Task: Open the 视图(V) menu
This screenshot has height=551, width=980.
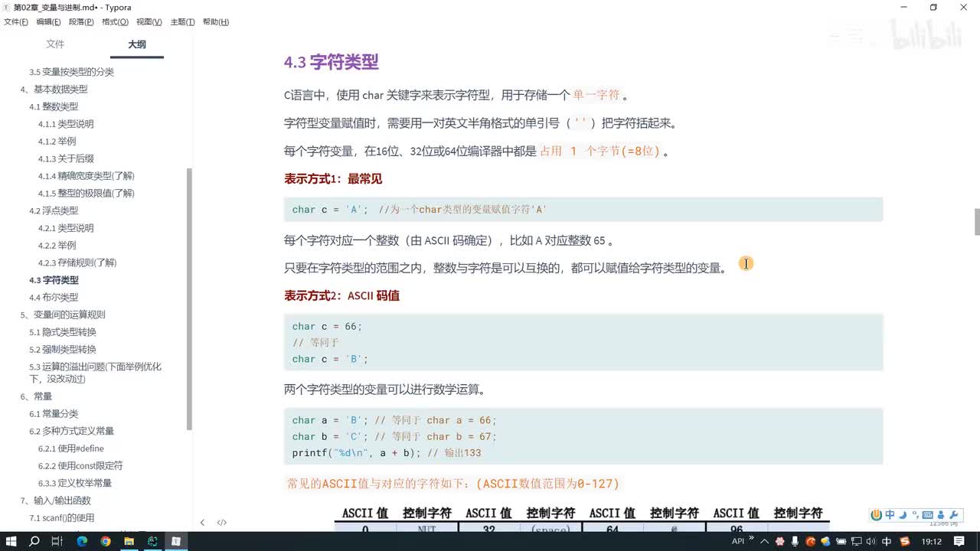Action: [149, 22]
